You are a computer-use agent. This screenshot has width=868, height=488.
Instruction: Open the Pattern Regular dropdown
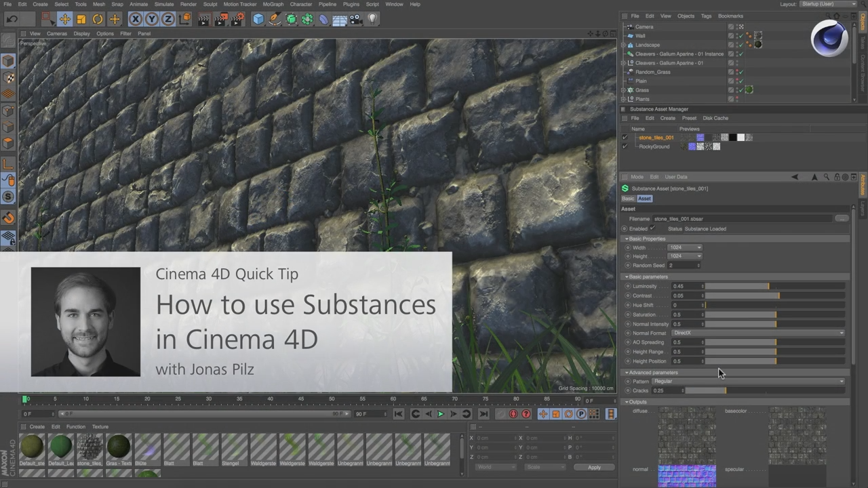(x=748, y=381)
